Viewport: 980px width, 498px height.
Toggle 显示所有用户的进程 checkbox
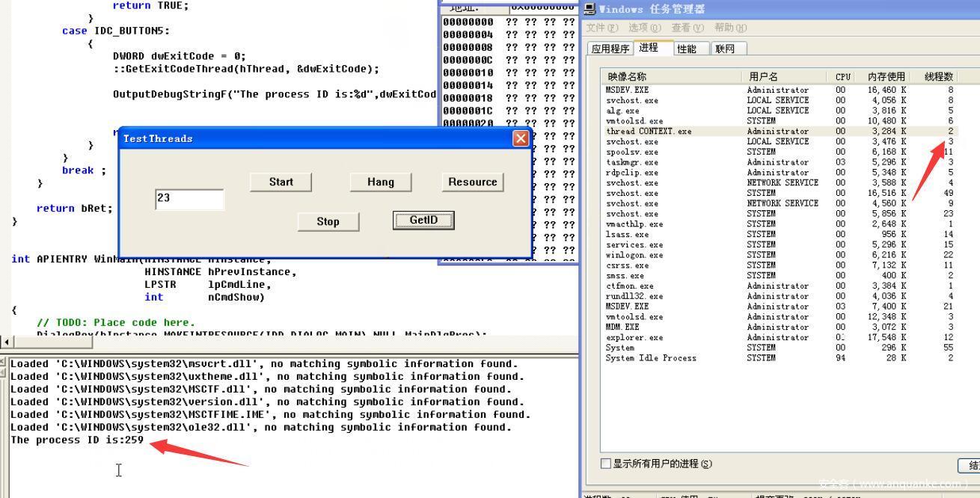(607, 464)
